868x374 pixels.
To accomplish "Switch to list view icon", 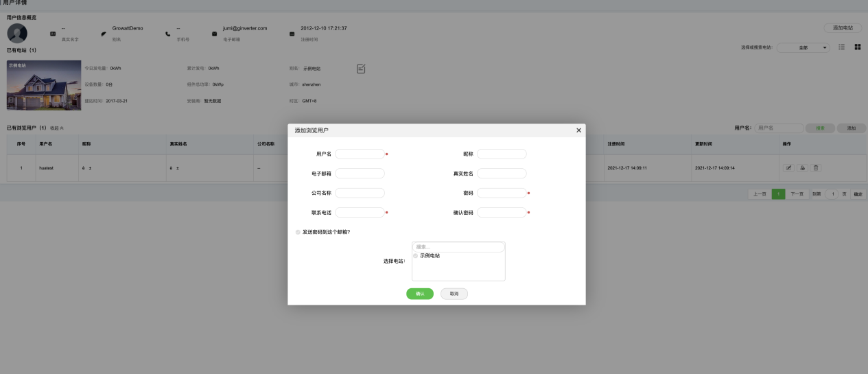I will (x=841, y=47).
